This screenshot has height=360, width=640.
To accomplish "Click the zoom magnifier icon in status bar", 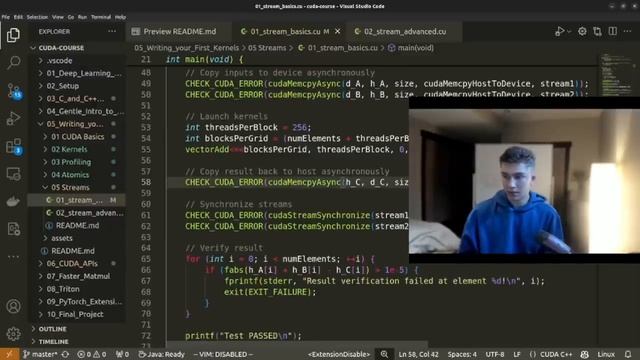I will [384, 354].
